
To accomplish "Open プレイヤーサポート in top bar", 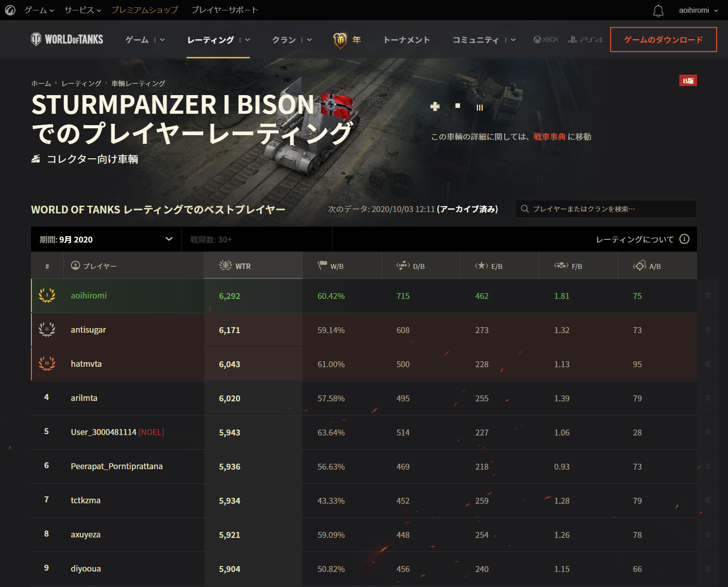I will pos(224,10).
